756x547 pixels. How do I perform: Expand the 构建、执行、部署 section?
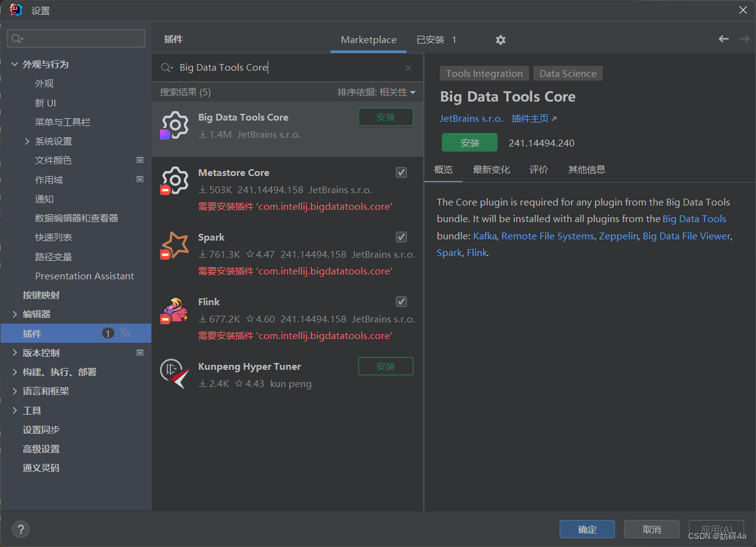point(15,372)
